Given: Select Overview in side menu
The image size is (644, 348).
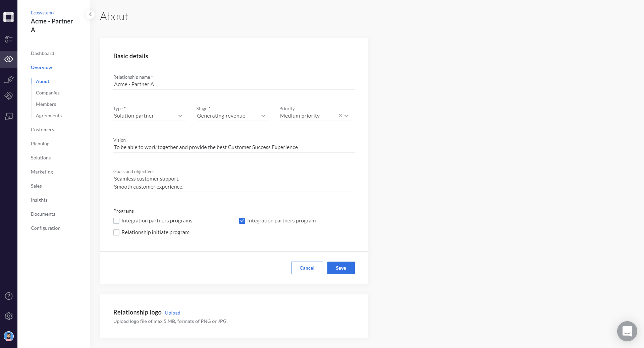Looking at the screenshot, I should click(42, 67).
